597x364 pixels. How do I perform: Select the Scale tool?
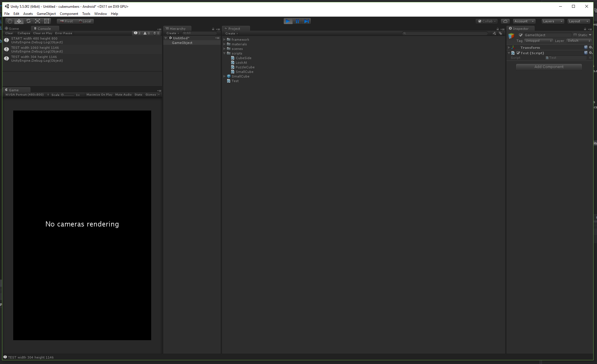pyautogui.click(x=37, y=21)
